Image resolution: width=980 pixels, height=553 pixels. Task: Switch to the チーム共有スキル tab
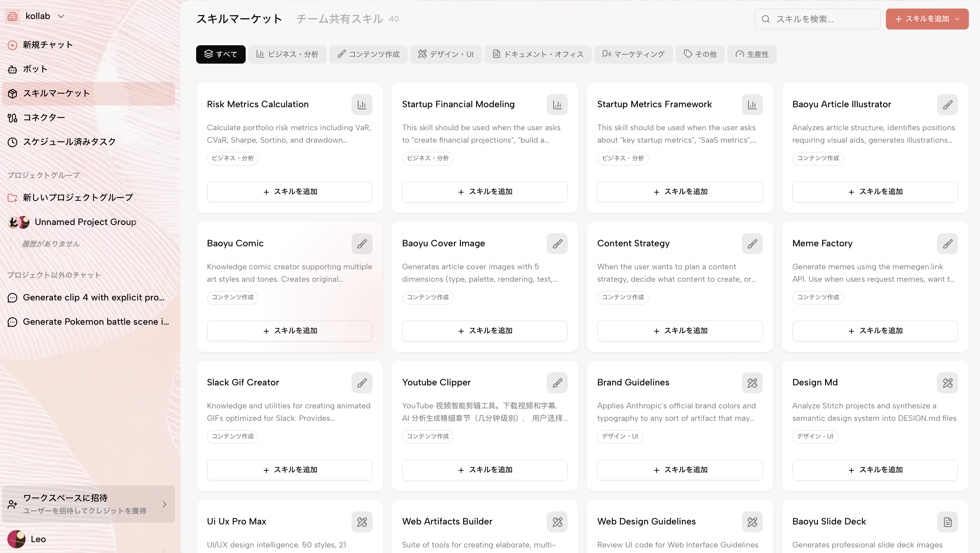point(340,19)
